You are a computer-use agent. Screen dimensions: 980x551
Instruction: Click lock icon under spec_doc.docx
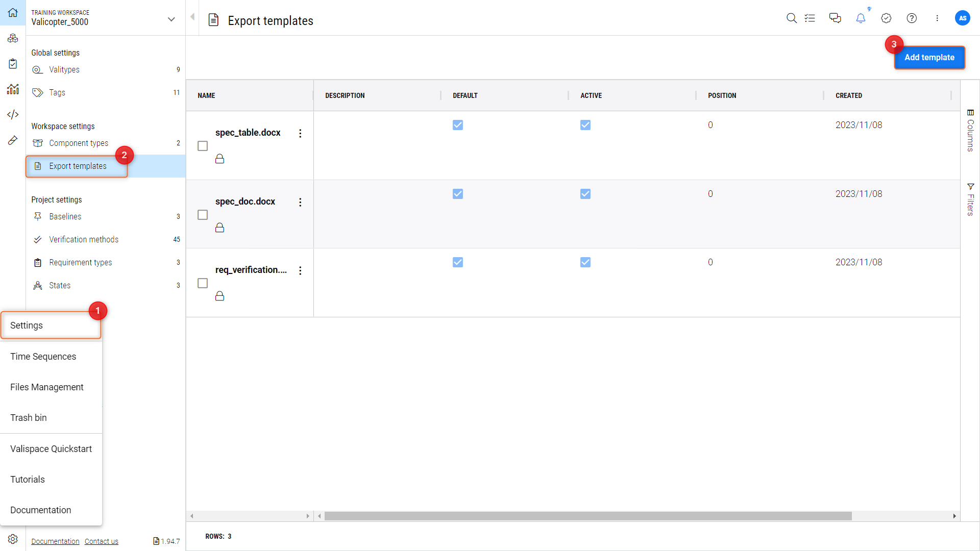(219, 228)
